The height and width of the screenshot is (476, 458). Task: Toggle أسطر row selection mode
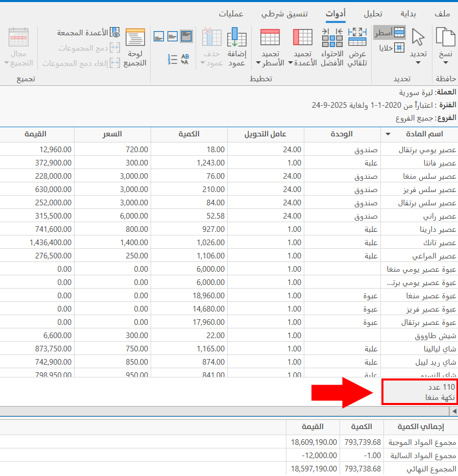[x=390, y=33]
